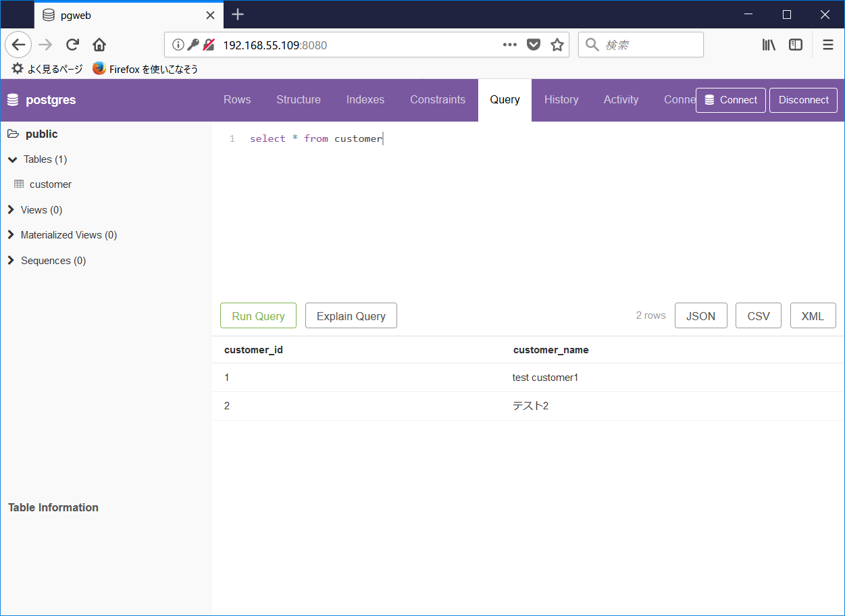Bookmark this page with the star icon
This screenshot has height=616, width=845.
point(557,45)
